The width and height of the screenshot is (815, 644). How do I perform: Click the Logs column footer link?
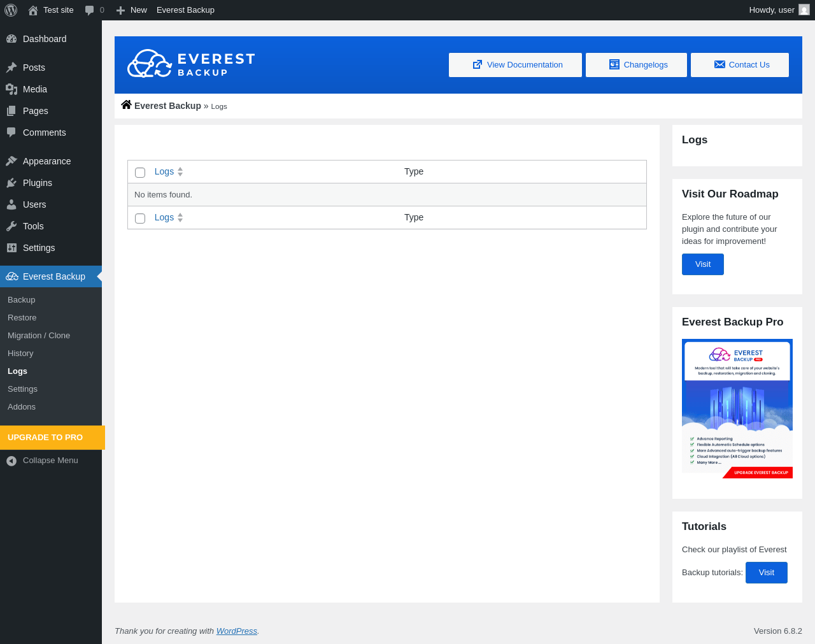[164, 218]
